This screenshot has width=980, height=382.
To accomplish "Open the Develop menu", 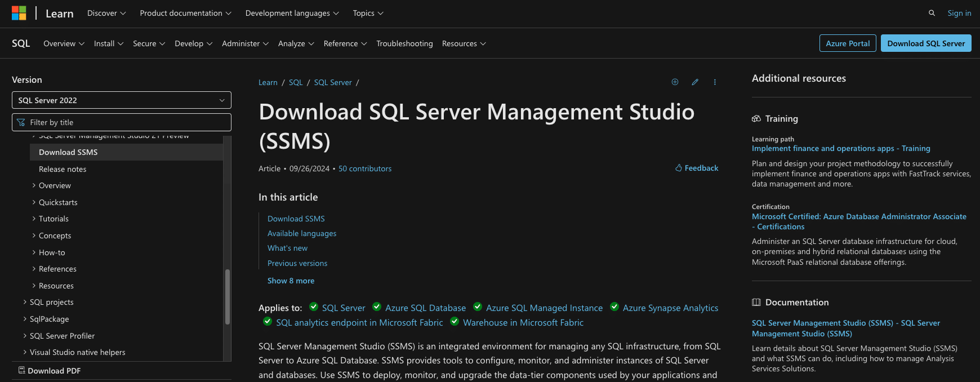I will click(x=193, y=43).
